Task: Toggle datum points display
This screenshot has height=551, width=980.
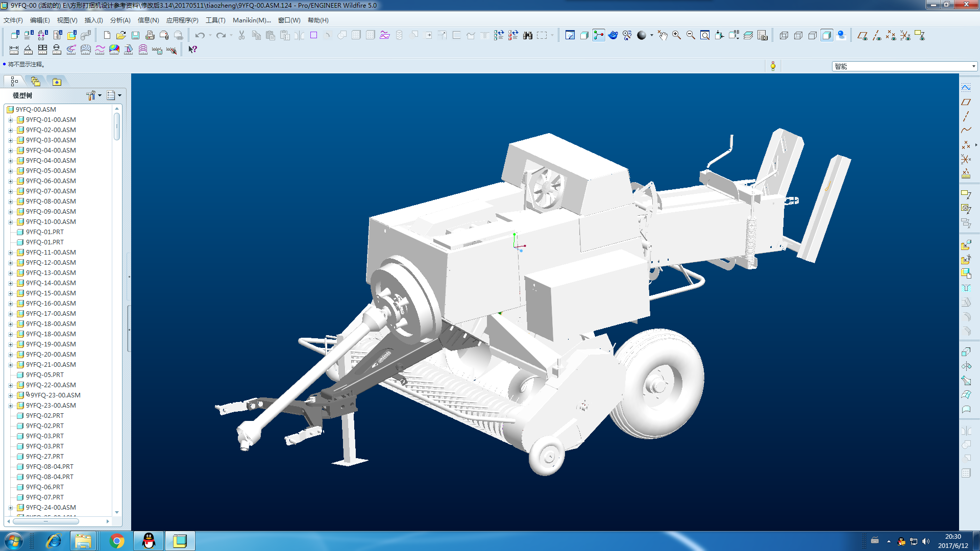Action: [891, 35]
